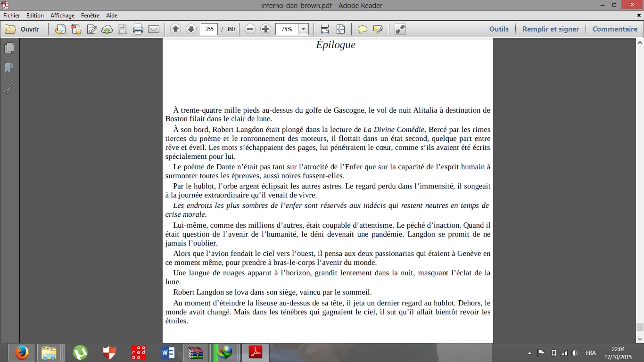
Task: Click the send by email envelope icon
Action: (x=154, y=29)
